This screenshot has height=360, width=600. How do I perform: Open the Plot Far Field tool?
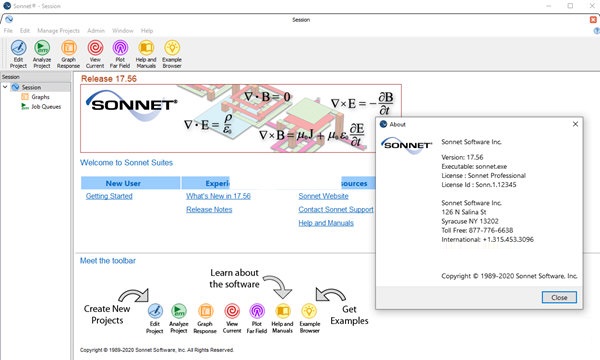coord(120,54)
